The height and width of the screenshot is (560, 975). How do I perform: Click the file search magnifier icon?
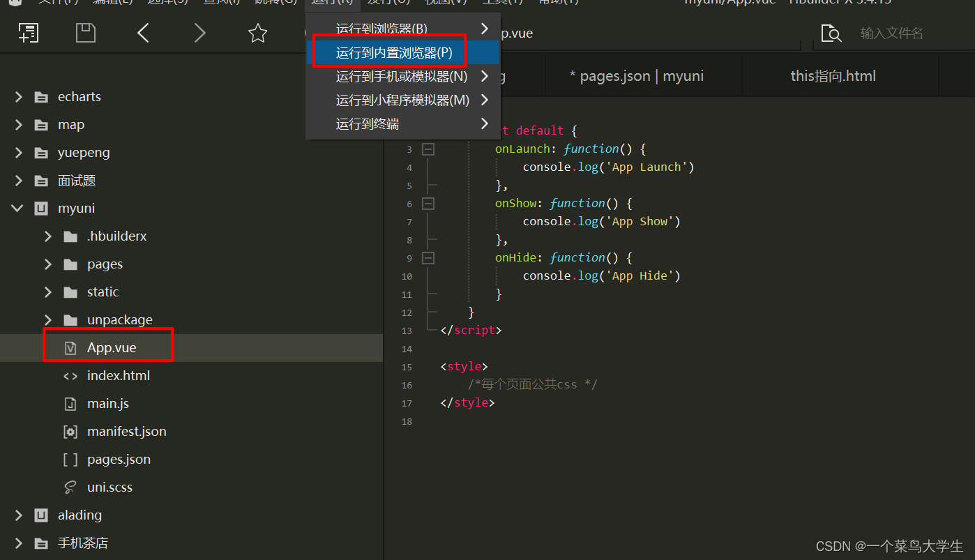pyautogui.click(x=831, y=33)
